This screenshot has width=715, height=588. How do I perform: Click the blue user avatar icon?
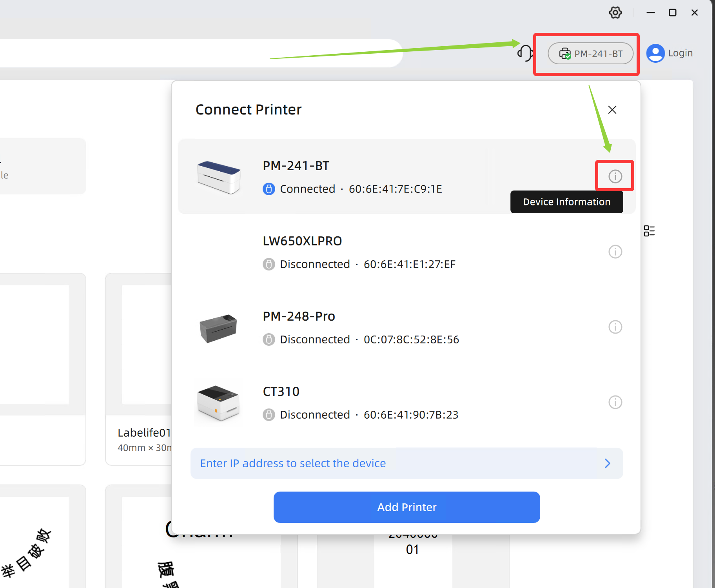point(655,53)
